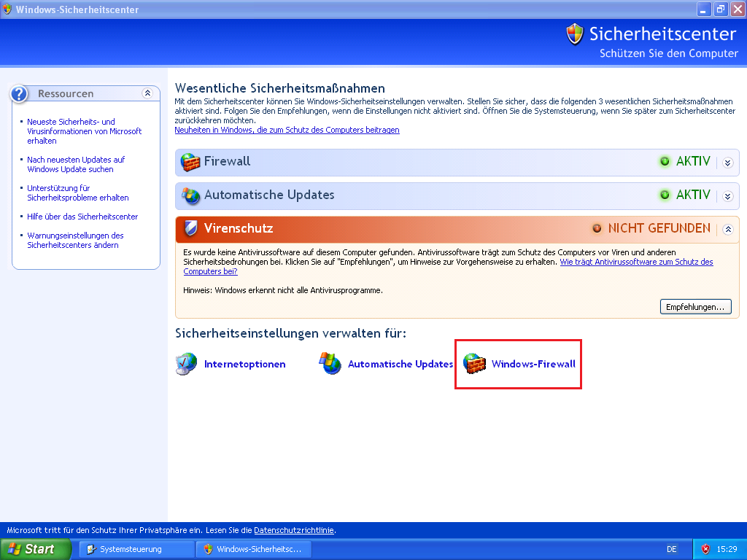Viewport: 747px width, 560px height.
Task: Click the DE language indicator
Action: (672, 549)
